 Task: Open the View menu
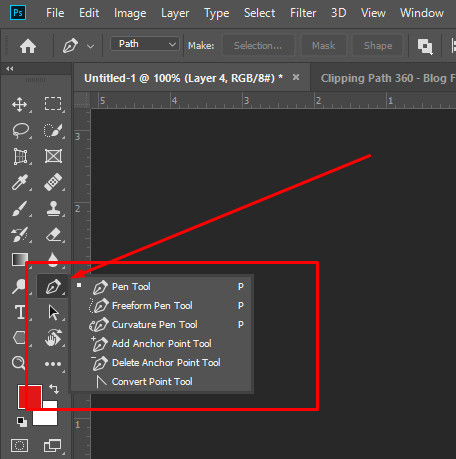[373, 13]
